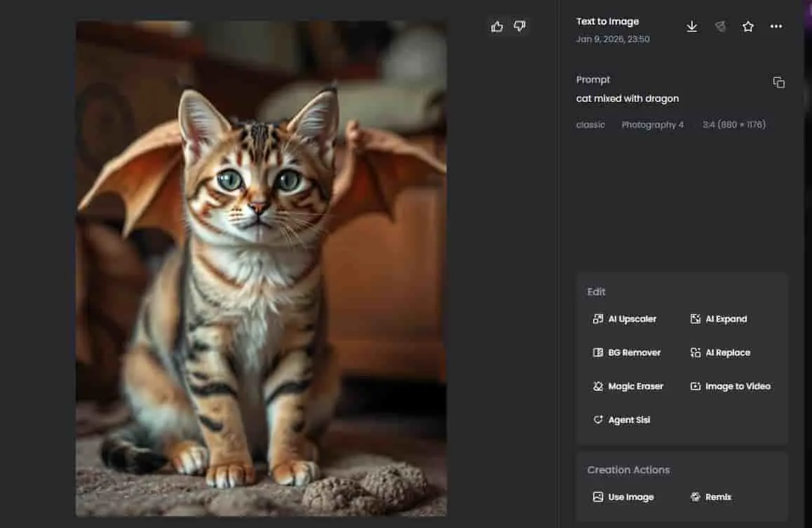Select the 3:4 aspect ratio tag
Image resolution: width=812 pixels, height=528 pixels.
click(x=733, y=124)
